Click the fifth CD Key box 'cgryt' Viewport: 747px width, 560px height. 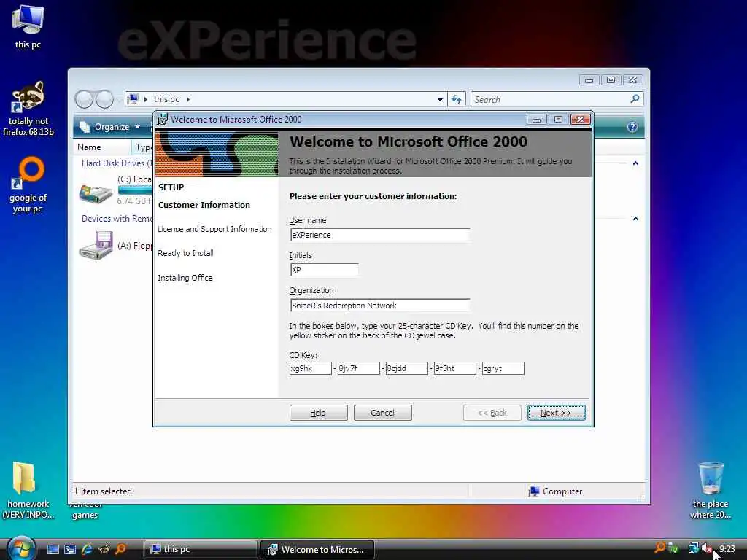[503, 368]
